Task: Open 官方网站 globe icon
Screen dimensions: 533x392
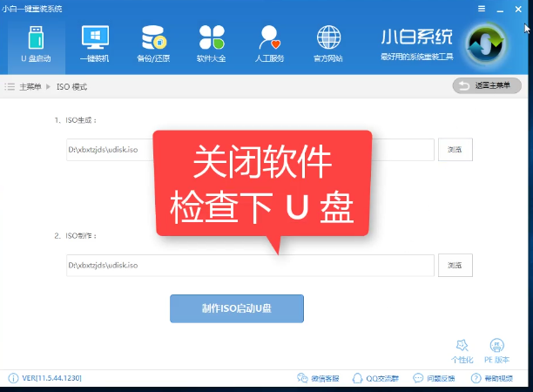Action: [328, 44]
